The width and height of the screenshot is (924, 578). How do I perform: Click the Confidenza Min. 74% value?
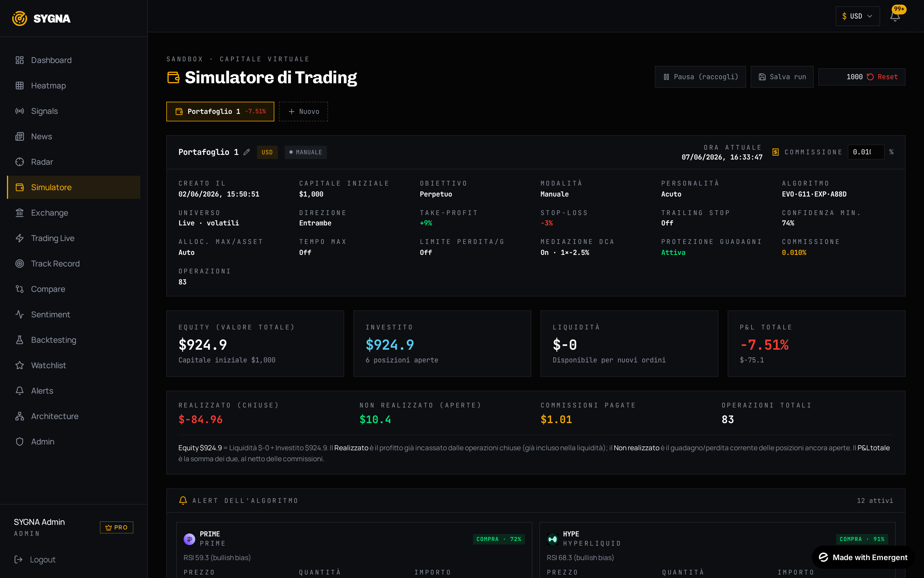coord(788,223)
